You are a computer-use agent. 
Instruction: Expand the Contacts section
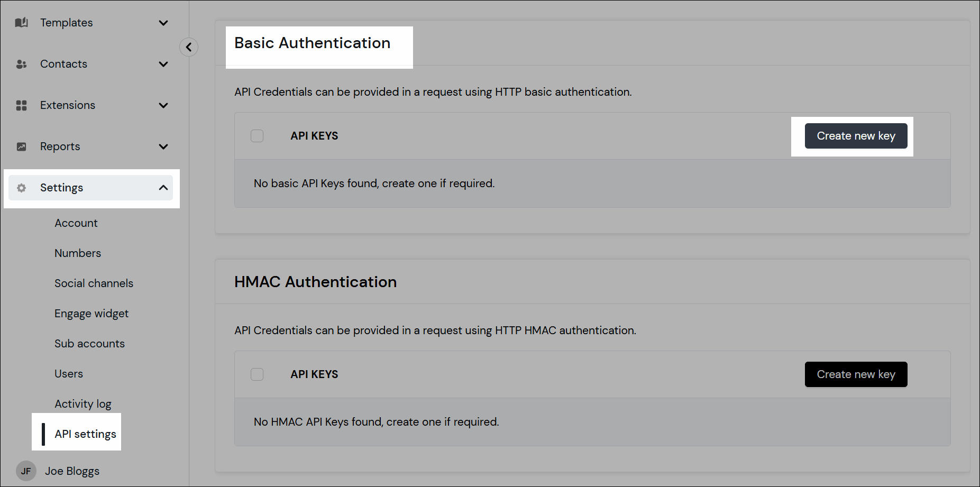[163, 64]
